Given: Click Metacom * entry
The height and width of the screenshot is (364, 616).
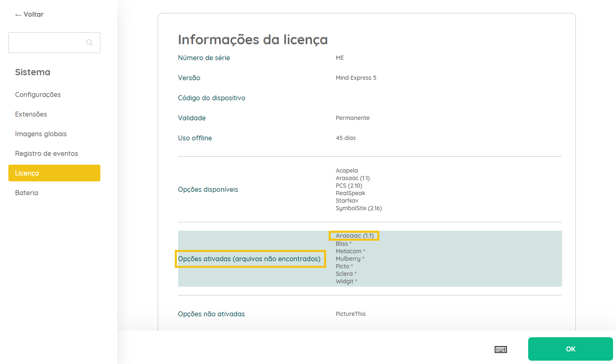Looking at the screenshot, I should [350, 251].
